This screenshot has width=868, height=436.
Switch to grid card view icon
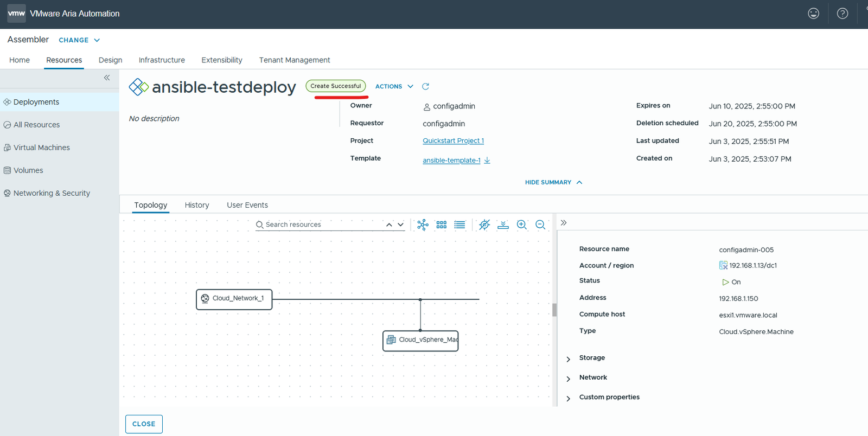(442, 225)
